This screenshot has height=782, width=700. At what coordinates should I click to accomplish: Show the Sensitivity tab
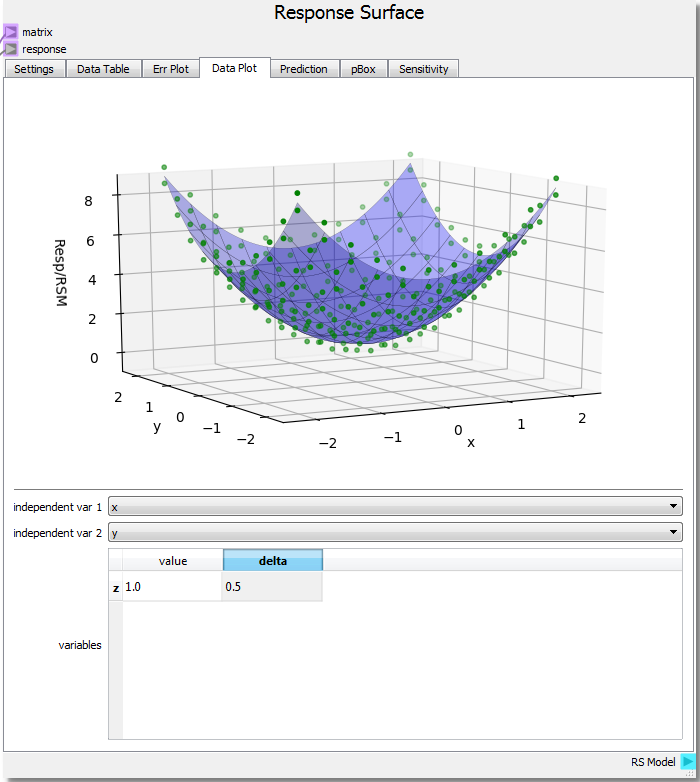coord(423,69)
